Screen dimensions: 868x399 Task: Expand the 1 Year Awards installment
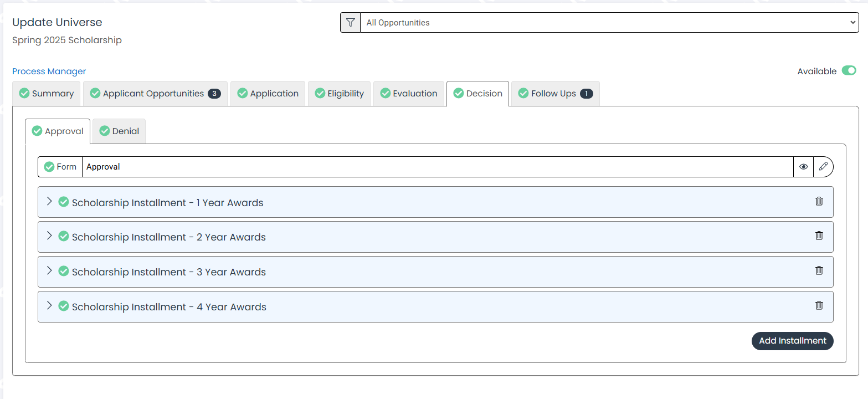(49, 201)
